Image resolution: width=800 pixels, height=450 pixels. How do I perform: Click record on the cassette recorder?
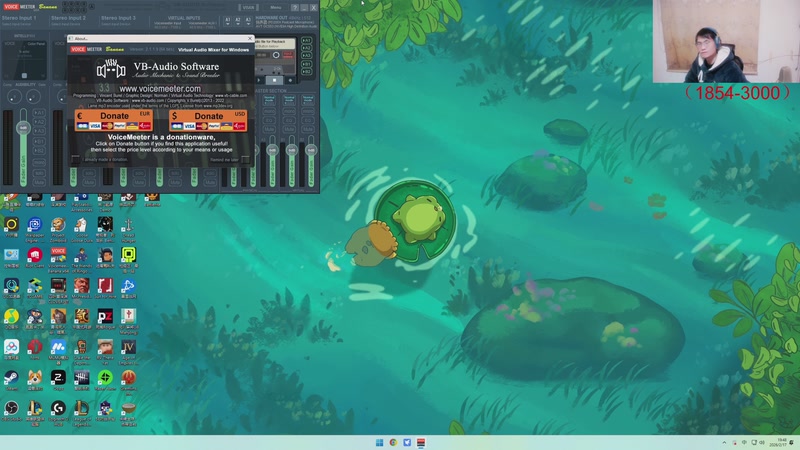(x=290, y=80)
